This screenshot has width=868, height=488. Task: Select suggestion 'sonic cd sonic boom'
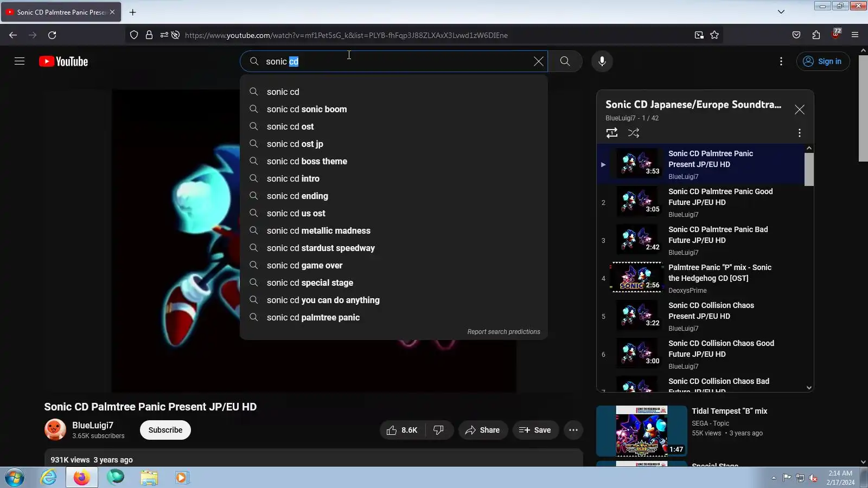pyautogui.click(x=394, y=109)
